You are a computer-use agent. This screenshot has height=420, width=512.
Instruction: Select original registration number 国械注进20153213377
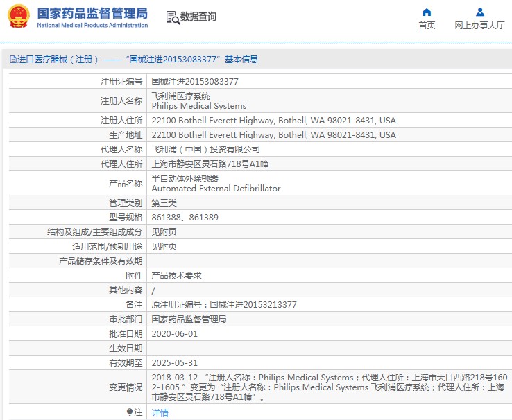(253, 304)
